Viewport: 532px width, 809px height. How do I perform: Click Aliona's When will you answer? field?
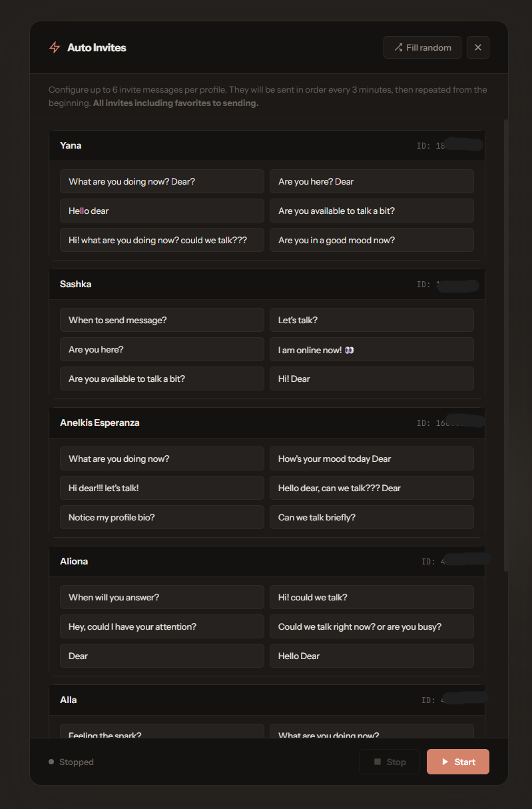click(162, 597)
